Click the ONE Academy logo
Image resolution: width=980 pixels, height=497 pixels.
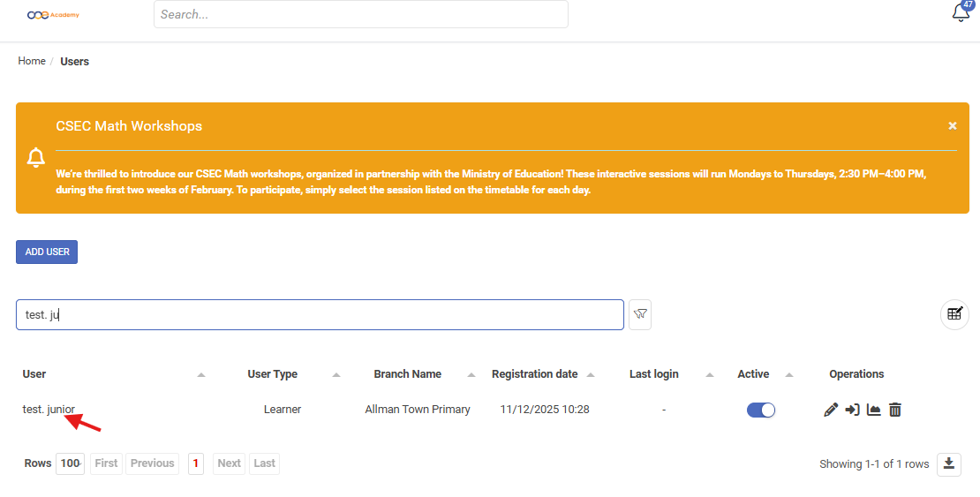53,15
